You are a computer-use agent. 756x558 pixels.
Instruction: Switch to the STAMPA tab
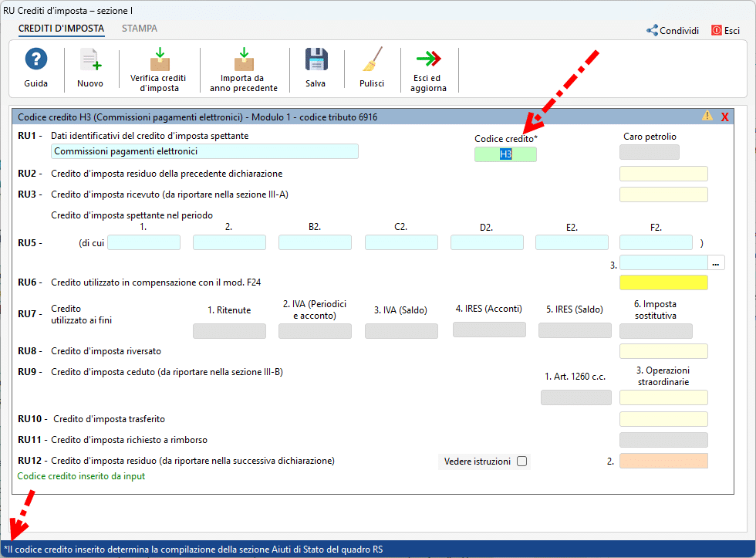(x=140, y=29)
